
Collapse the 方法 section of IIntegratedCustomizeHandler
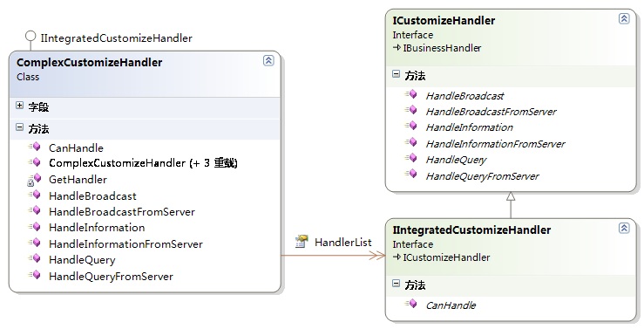[x=396, y=284]
